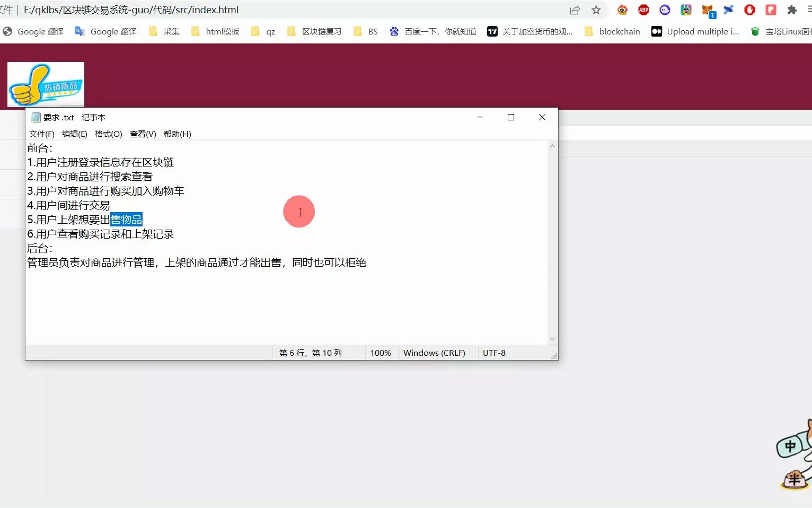The height and width of the screenshot is (508, 812).
Task: Open the BS bookmark folder
Action: (366, 32)
